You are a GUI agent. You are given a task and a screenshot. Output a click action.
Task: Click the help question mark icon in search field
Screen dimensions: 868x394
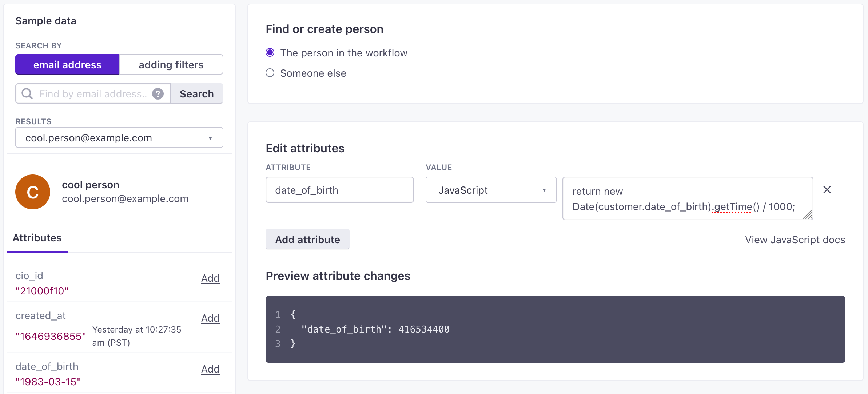click(x=158, y=94)
